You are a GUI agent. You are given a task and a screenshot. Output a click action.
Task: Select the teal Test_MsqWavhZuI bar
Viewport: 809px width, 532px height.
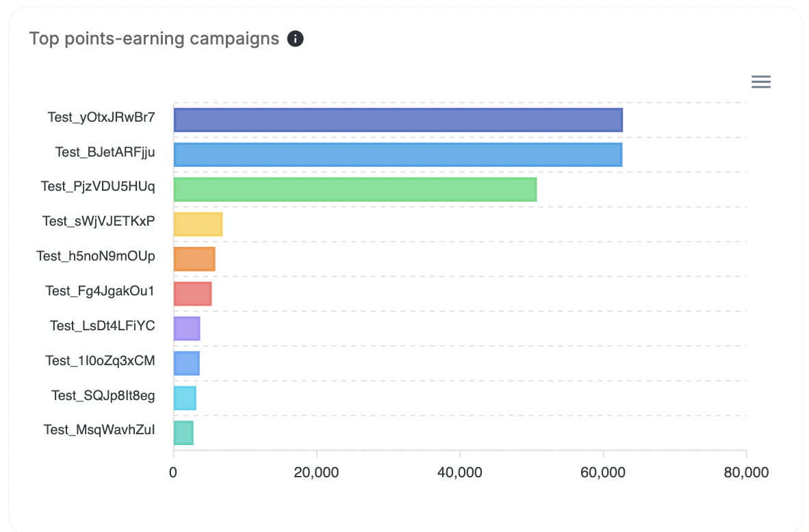(x=183, y=432)
